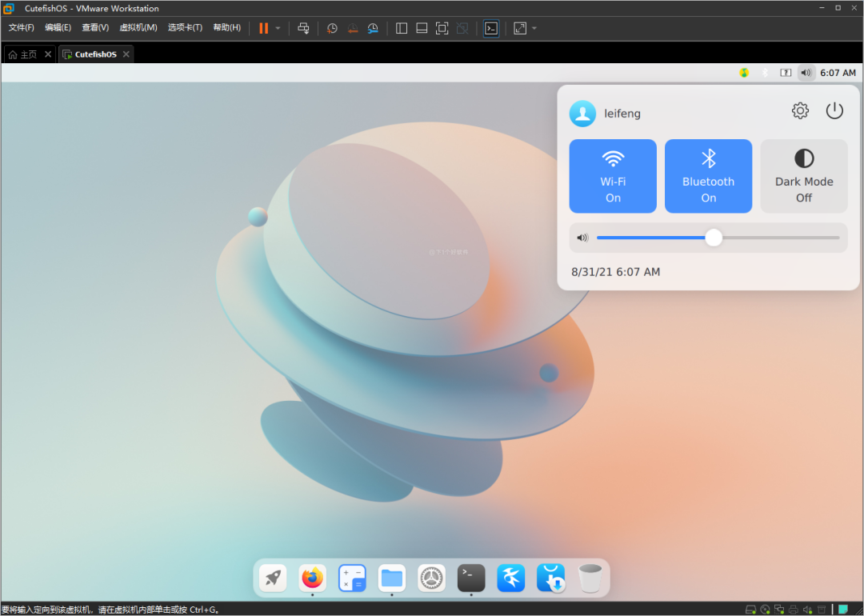Screen dimensions: 864x616
Task: Open the 虚拟机(M) menu
Action: [x=138, y=27]
